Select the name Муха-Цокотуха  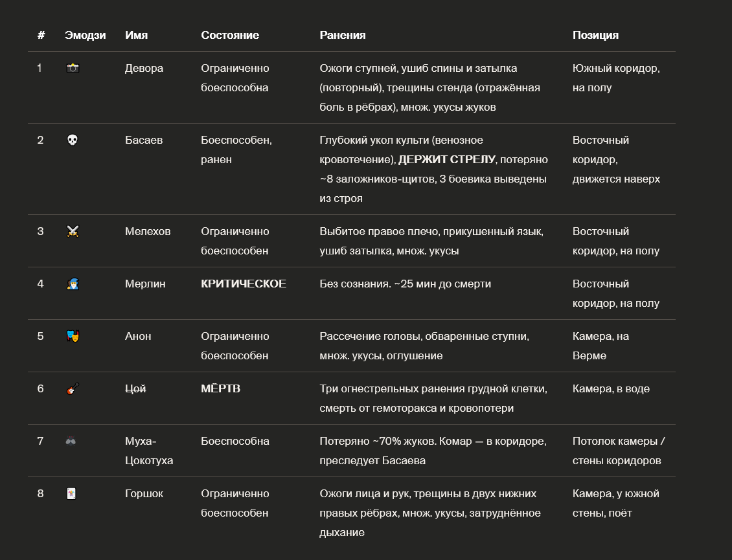pos(149,451)
